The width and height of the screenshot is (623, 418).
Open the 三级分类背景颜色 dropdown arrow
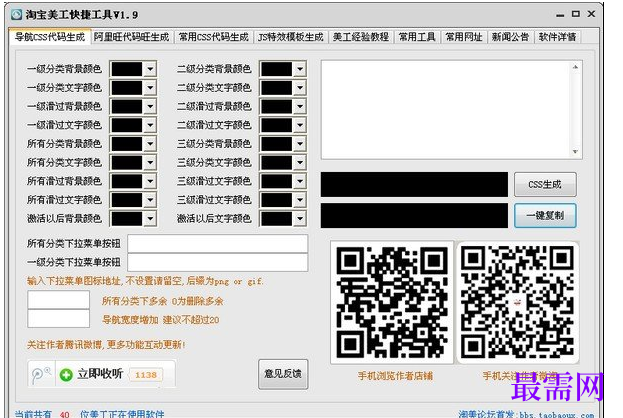[x=300, y=143]
